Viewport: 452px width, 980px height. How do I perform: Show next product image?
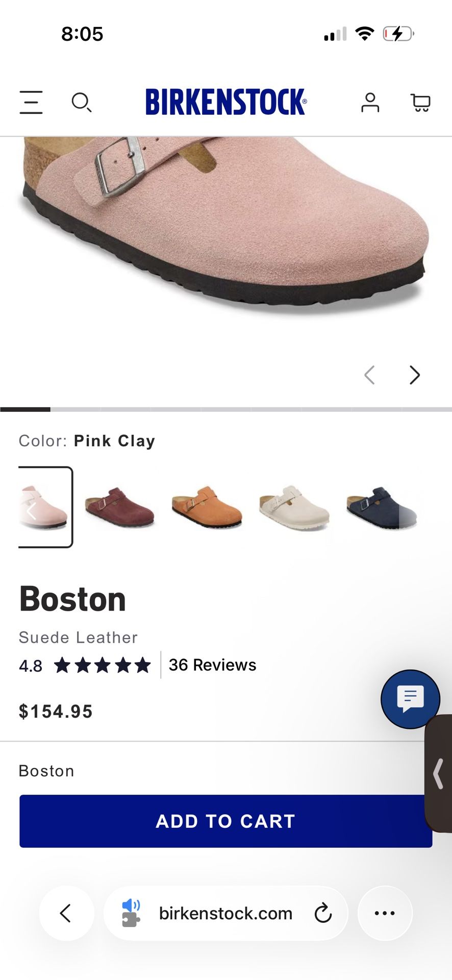pos(415,375)
